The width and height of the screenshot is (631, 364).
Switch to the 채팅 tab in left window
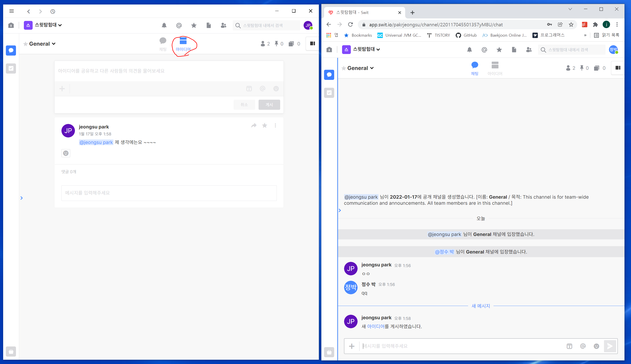[163, 44]
